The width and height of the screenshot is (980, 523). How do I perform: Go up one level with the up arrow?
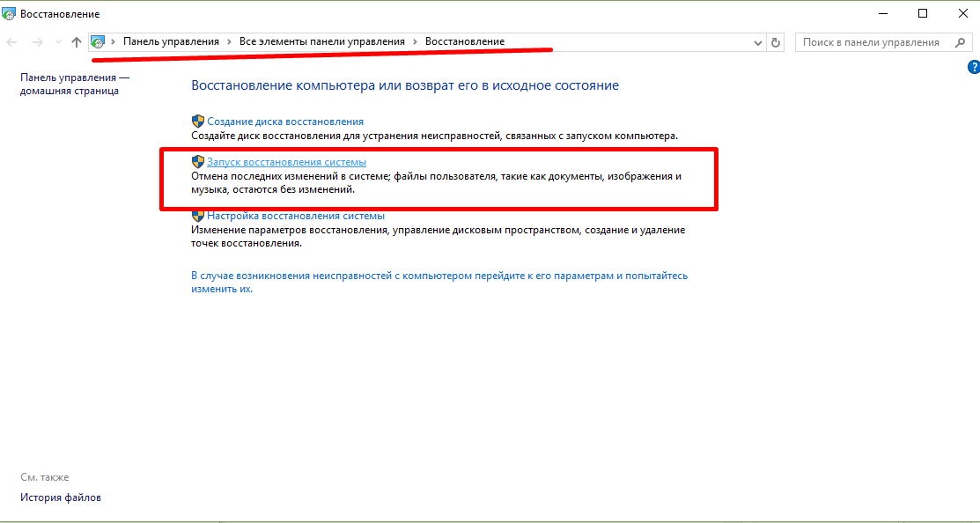tap(77, 42)
